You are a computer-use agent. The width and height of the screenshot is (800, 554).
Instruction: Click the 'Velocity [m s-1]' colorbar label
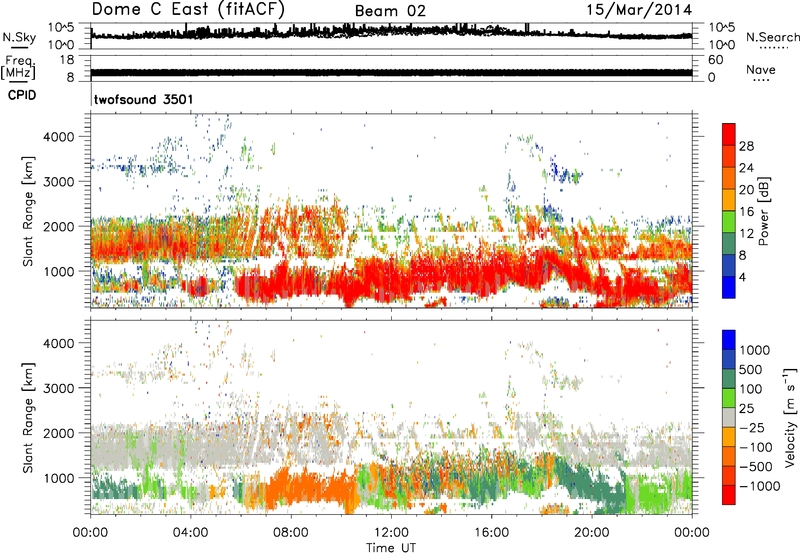790,417
